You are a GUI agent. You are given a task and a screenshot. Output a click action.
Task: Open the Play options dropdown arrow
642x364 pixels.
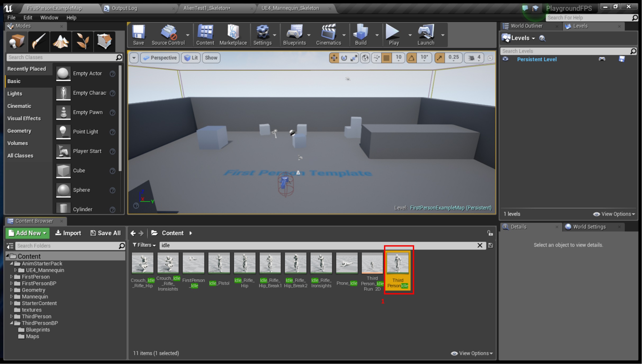click(x=410, y=35)
